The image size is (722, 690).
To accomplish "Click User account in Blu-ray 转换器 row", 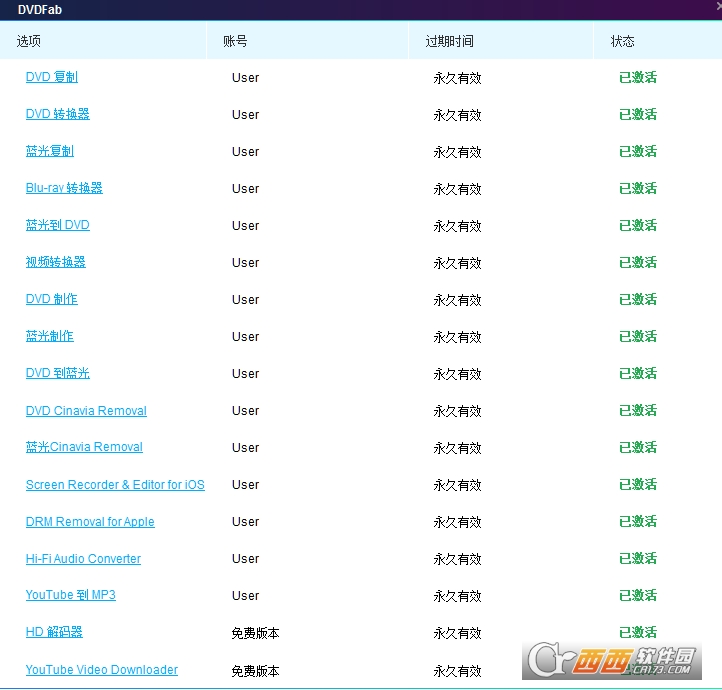I will 245,188.
